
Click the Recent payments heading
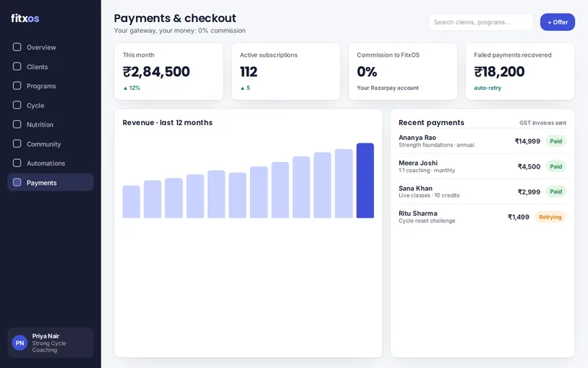431,123
